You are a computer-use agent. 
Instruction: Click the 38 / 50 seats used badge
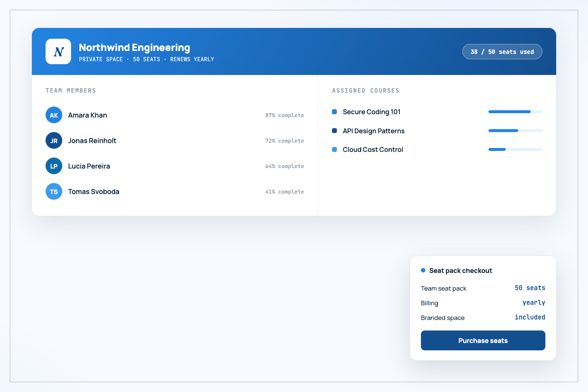pos(502,51)
